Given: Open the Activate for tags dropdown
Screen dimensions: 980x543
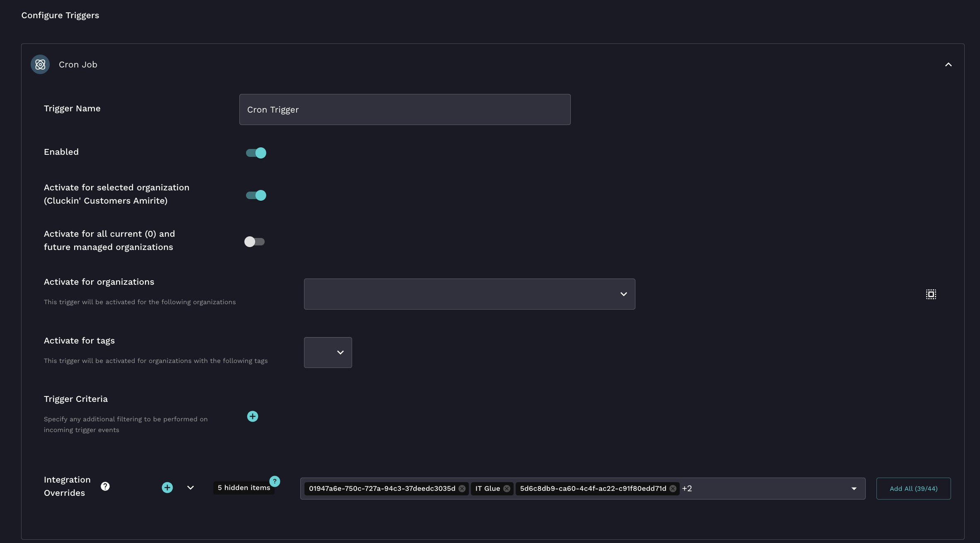Looking at the screenshot, I should [328, 353].
